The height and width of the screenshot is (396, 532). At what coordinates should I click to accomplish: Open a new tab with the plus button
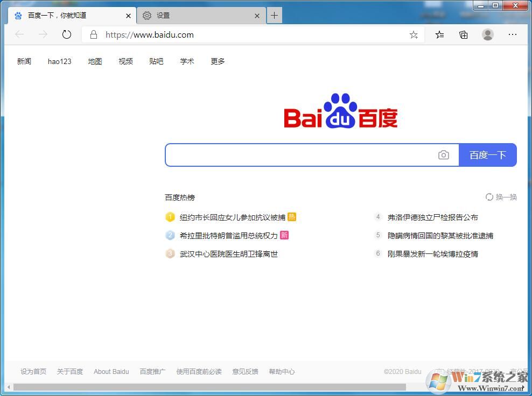pos(274,15)
